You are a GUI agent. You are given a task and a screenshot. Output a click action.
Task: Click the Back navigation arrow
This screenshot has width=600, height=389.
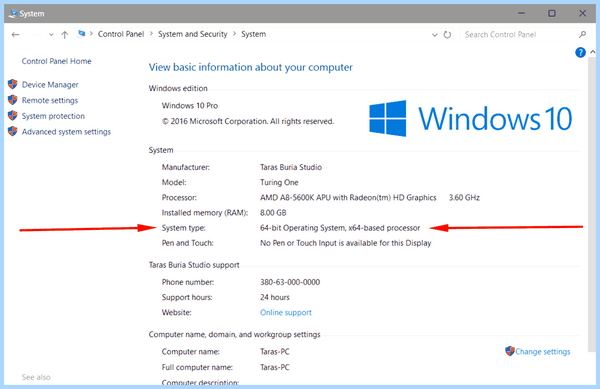(x=15, y=35)
